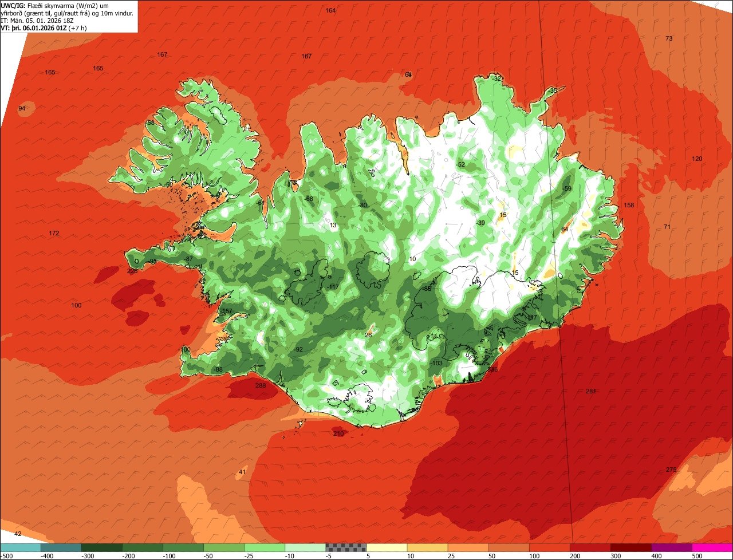Click the 120 value on the map
This screenshot has width=733, height=560.
tap(696, 159)
